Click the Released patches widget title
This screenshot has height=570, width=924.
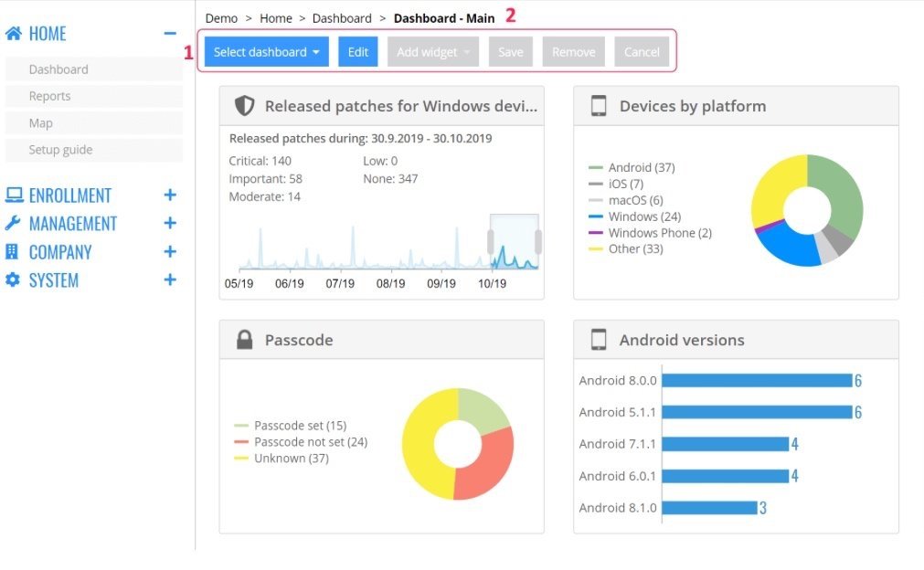pos(400,106)
